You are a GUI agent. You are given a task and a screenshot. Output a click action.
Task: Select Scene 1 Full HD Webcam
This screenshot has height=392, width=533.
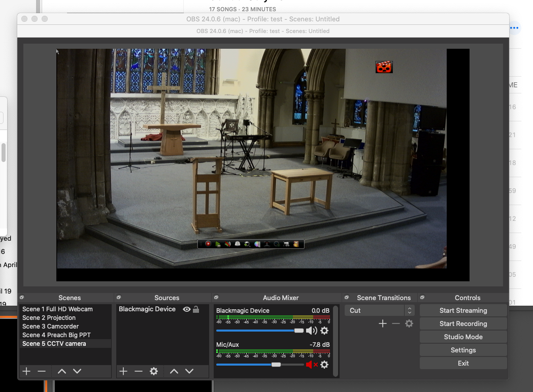[x=57, y=309]
